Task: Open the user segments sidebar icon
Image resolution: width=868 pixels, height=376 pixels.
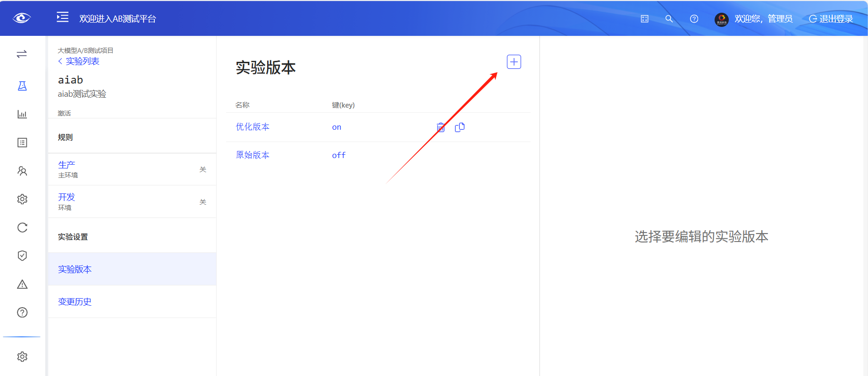Action: coord(22,171)
